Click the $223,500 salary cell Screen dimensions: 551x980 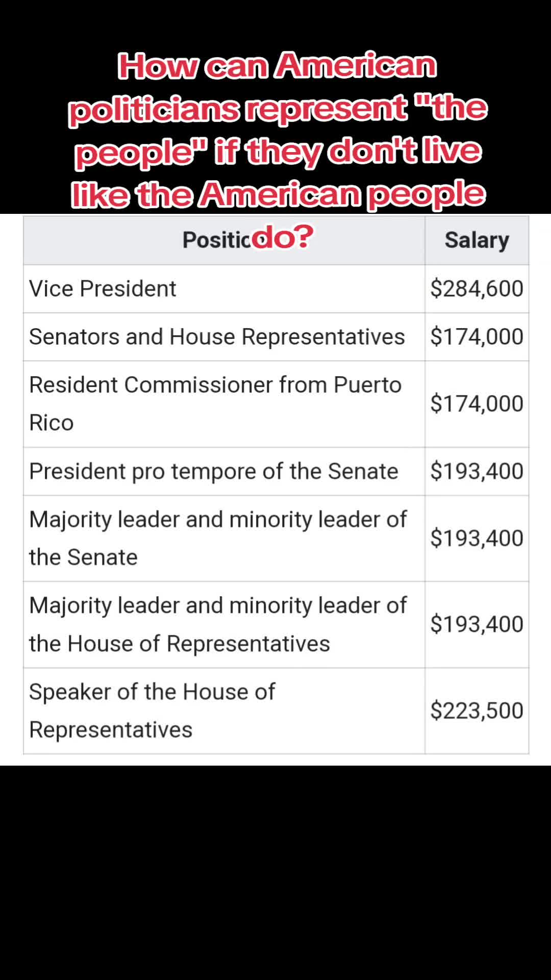(x=477, y=710)
